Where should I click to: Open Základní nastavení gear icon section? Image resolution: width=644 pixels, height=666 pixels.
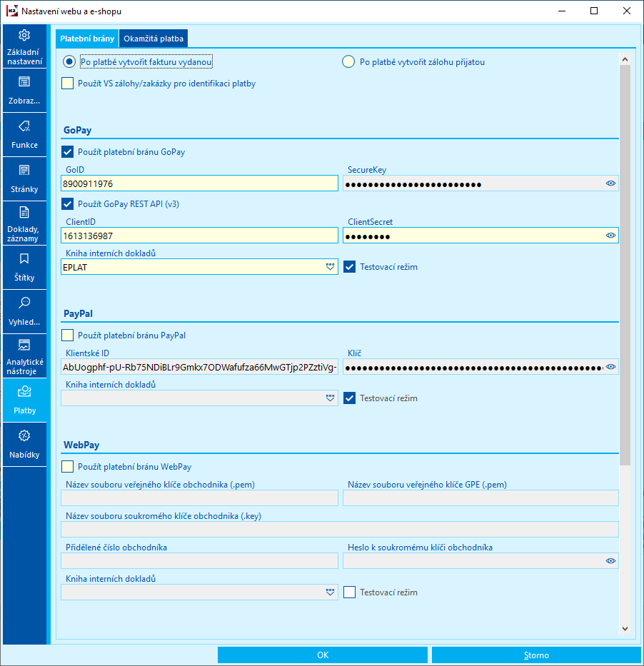pyautogui.click(x=24, y=46)
